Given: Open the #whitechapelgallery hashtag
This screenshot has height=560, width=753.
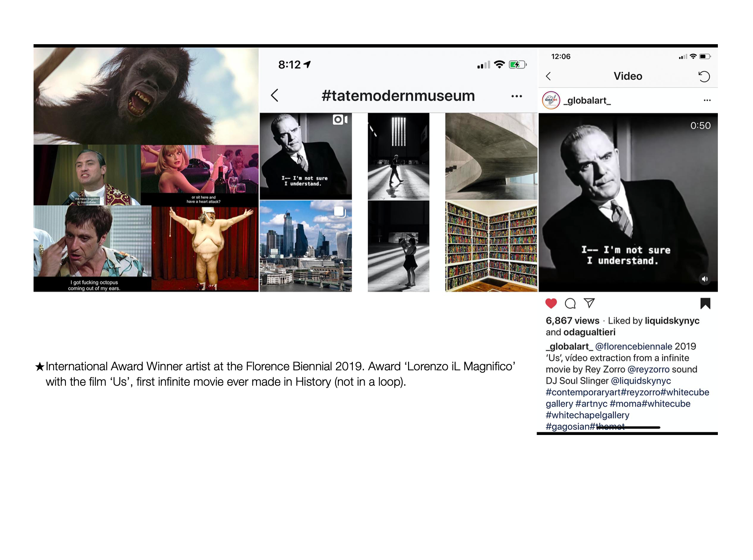Looking at the screenshot, I should [587, 415].
